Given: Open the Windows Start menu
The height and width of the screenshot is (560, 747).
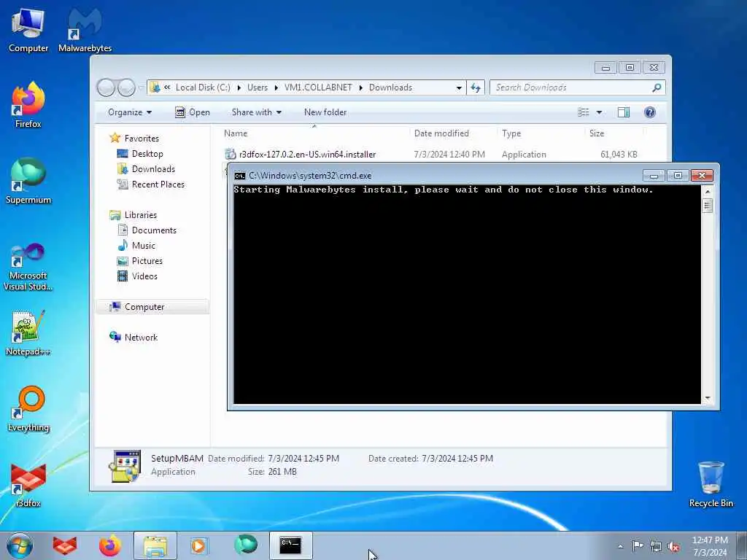Looking at the screenshot, I should click(20, 545).
